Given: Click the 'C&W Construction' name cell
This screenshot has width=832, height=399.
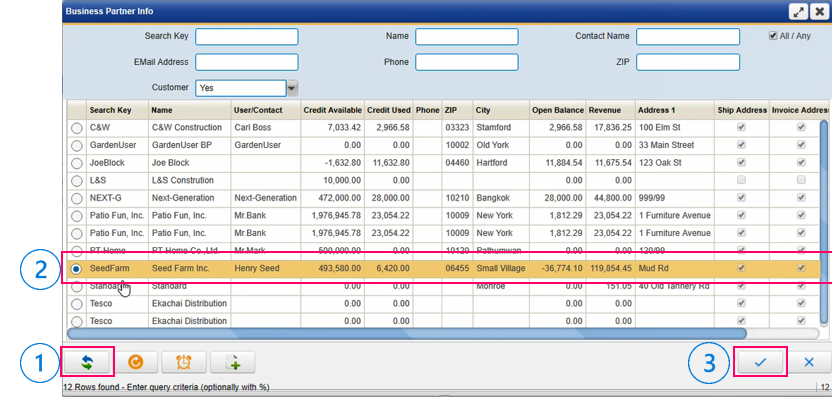Looking at the screenshot, I should 189,128.
